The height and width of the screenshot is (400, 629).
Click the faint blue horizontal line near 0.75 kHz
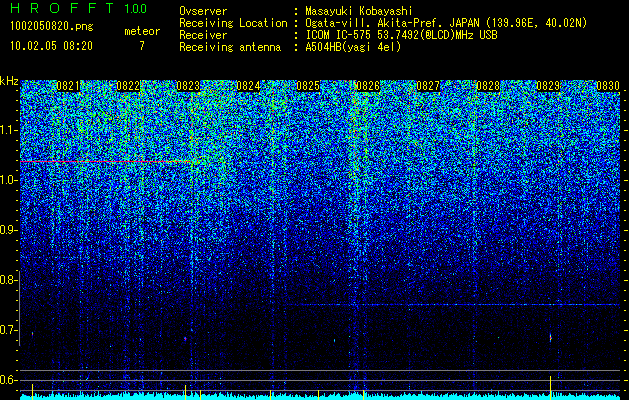click(x=452, y=305)
